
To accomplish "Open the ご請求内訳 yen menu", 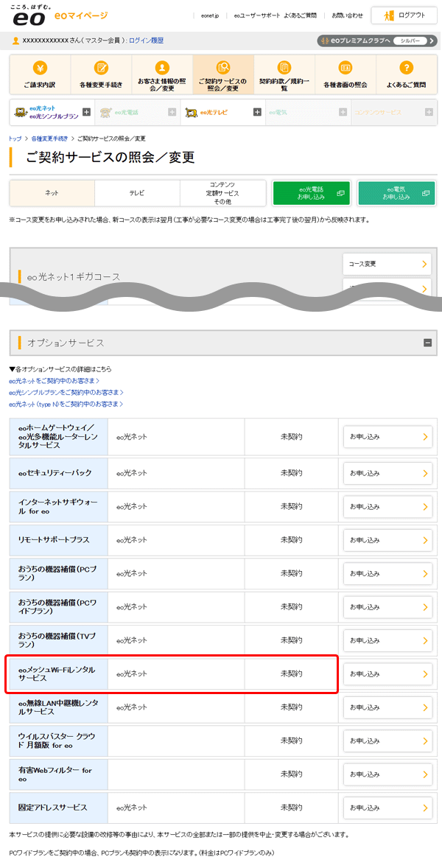I will coord(40,74).
